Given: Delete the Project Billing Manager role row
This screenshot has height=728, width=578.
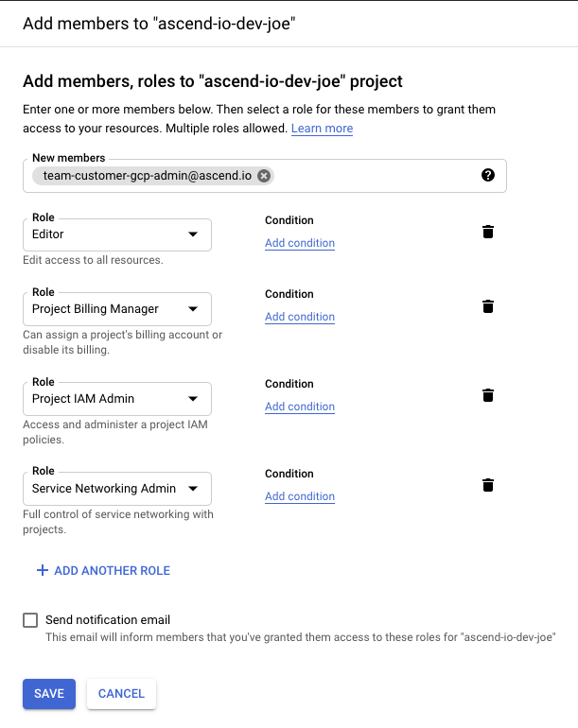Looking at the screenshot, I should point(488,306).
